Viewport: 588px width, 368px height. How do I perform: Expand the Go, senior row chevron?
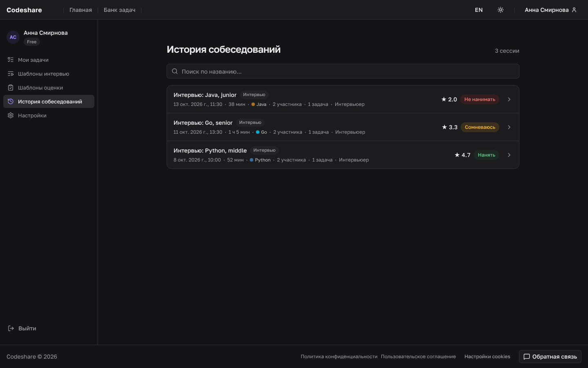[x=509, y=127]
